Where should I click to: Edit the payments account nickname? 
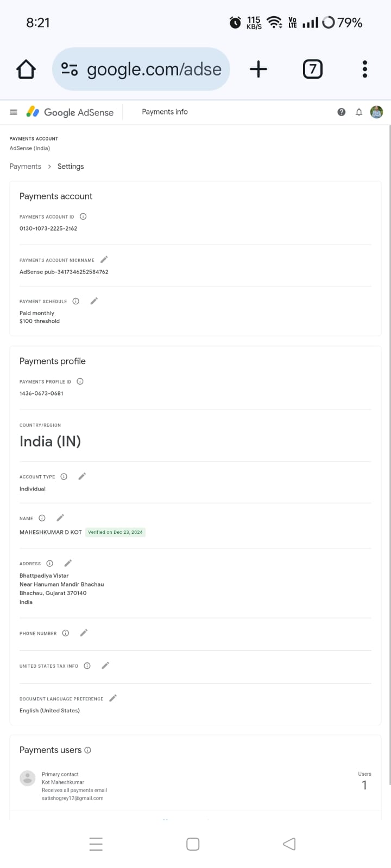[104, 260]
